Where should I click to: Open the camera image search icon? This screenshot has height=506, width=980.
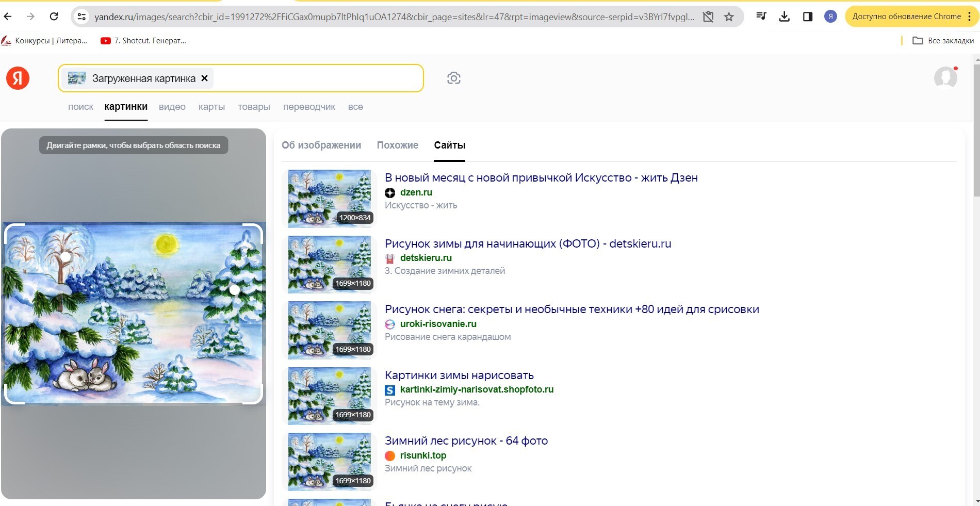(453, 78)
